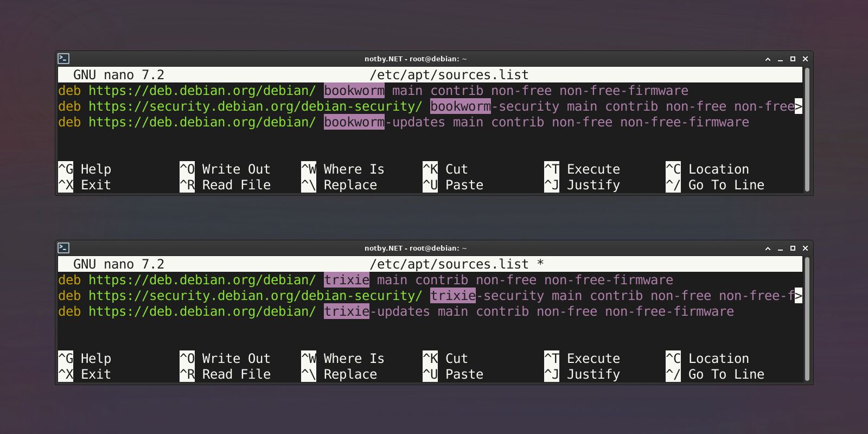Click terminal icon in top window titlebar
The width and height of the screenshot is (868, 434).
click(63, 59)
